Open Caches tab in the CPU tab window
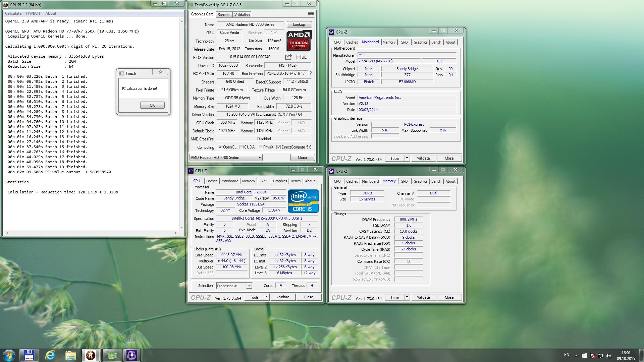 (x=211, y=181)
